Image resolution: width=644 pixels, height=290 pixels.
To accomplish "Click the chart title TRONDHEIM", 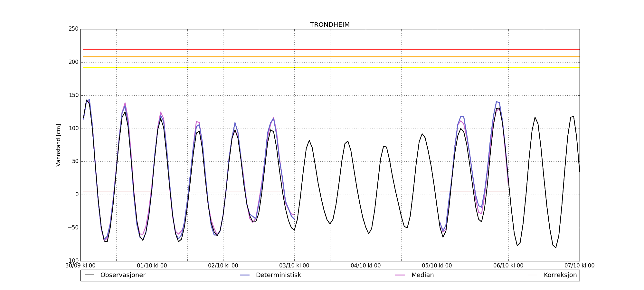I will 330,25.
